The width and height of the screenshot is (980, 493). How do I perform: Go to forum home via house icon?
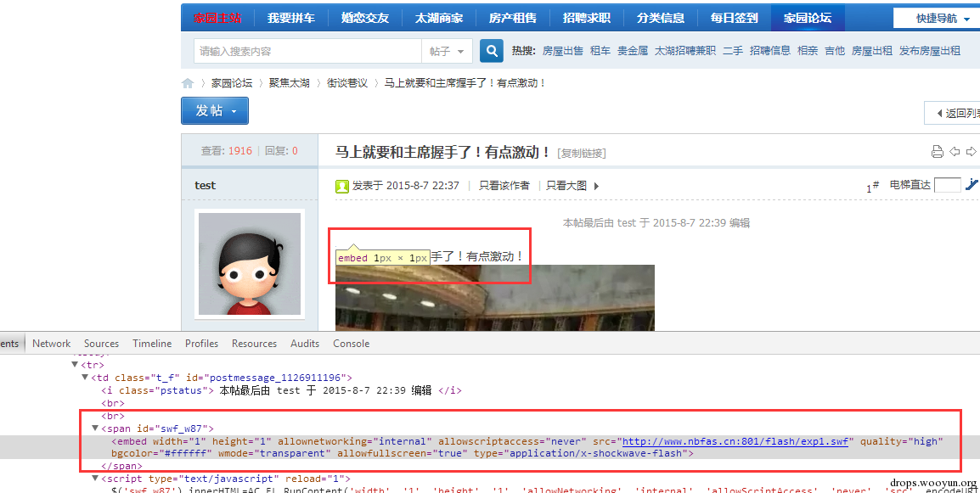point(188,83)
